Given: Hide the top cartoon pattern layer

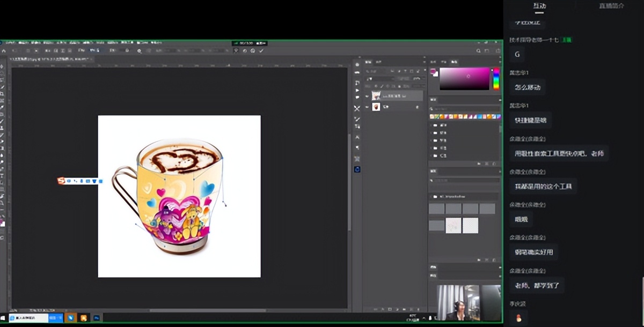Looking at the screenshot, I should pos(367,96).
